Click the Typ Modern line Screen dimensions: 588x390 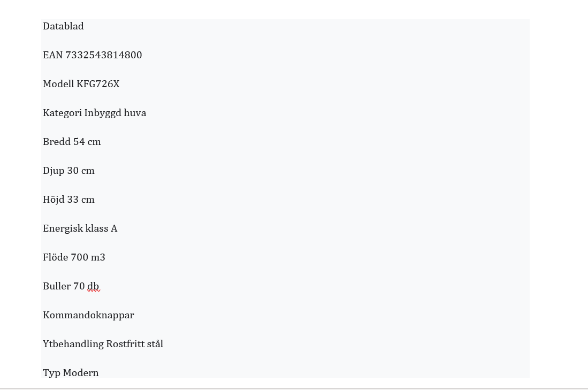click(x=71, y=373)
